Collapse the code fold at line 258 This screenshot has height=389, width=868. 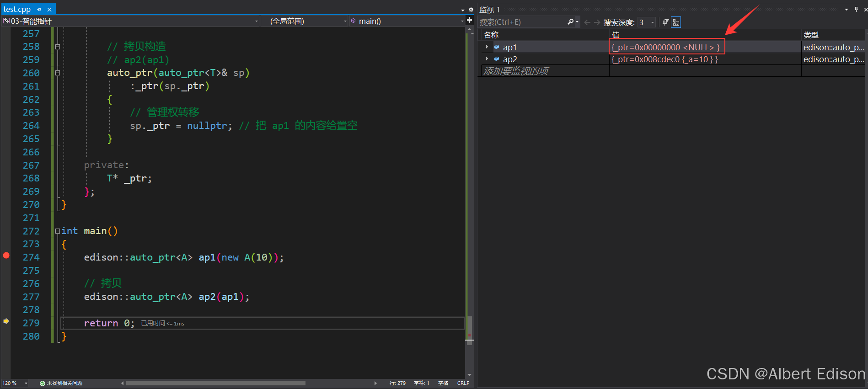pos(58,47)
